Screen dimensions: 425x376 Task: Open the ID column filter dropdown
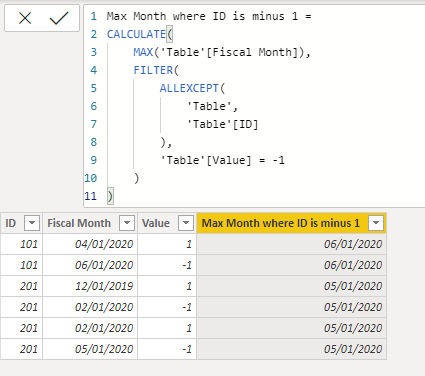pyautogui.click(x=32, y=223)
